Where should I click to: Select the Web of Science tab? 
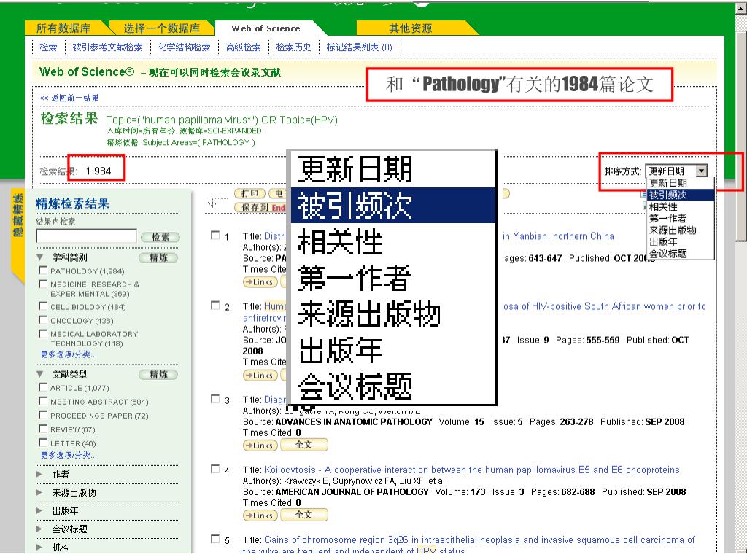[266, 28]
